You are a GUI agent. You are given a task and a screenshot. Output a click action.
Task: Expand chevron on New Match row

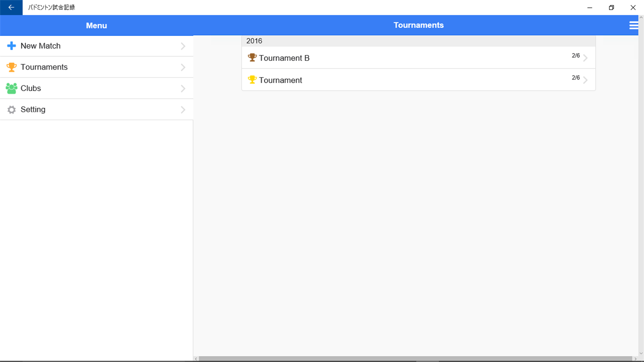pyautogui.click(x=183, y=46)
